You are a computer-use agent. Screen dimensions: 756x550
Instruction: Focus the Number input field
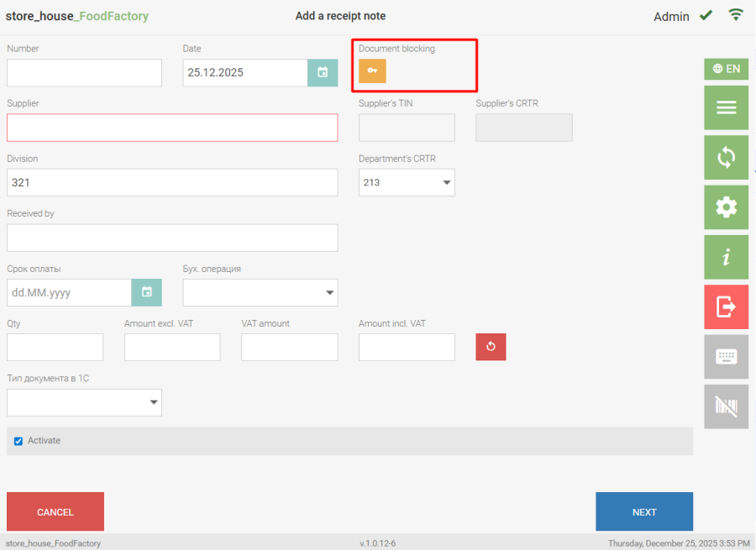[84, 73]
